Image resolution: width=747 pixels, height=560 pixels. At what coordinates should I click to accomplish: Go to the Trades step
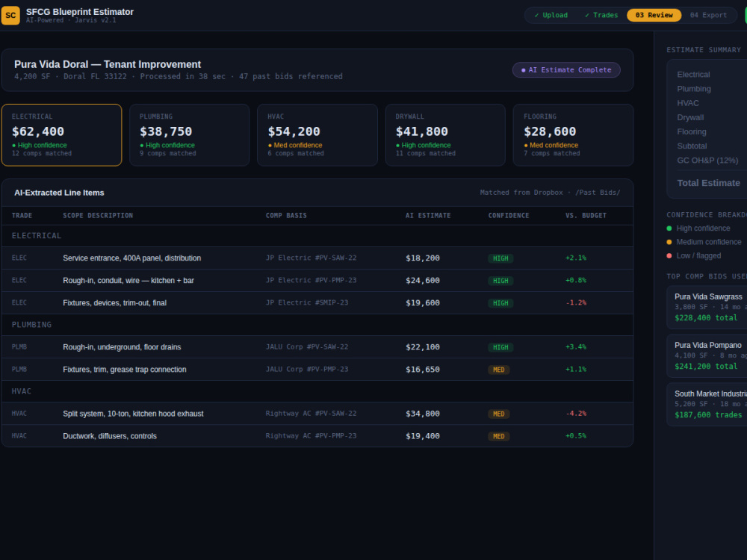[x=601, y=15]
